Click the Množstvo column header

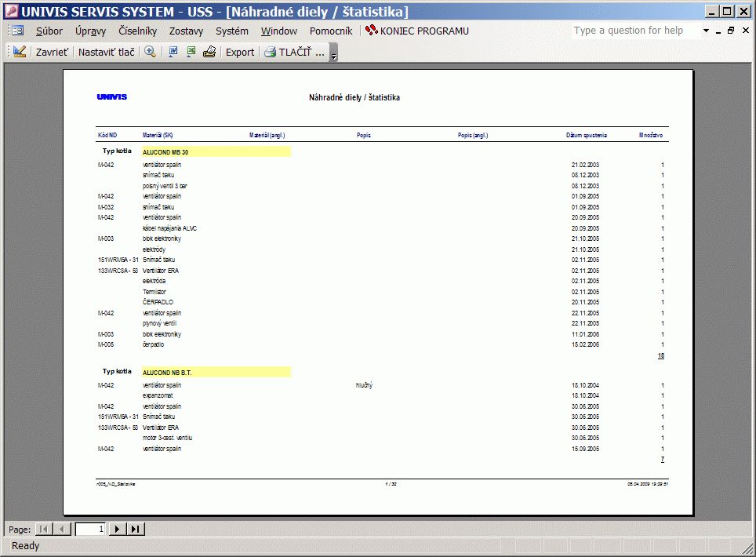651,135
